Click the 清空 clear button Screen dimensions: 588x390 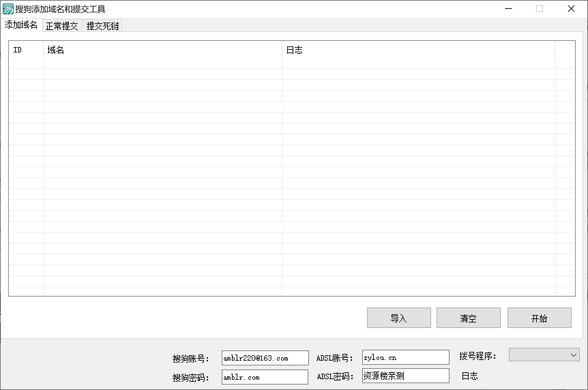(x=468, y=318)
